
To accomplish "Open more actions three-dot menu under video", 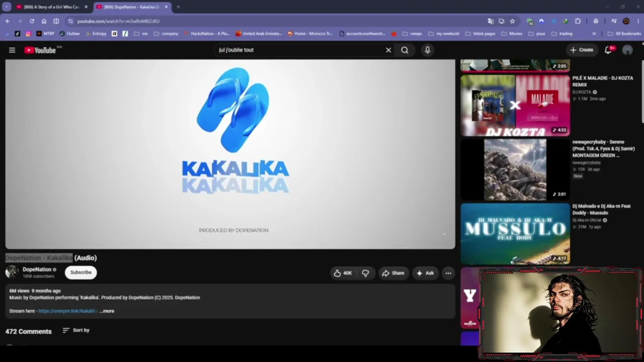I will [448, 273].
